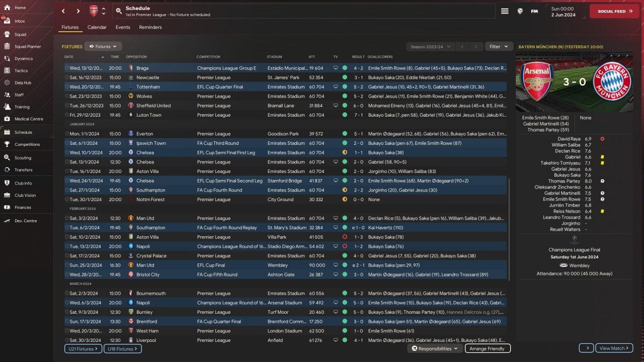Tick the check circle for Braga fixture
Image resolution: width=644 pixels, height=362 pixels.
coord(67,68)
